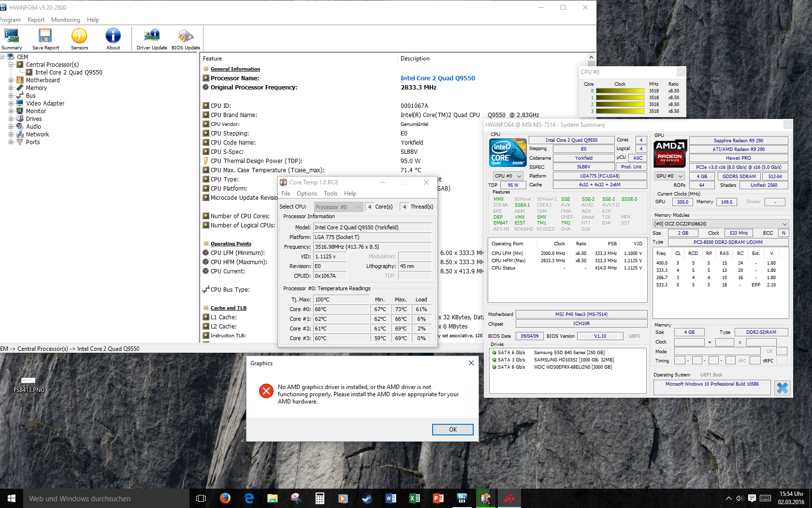
Task: Click the Core 0 clock bar in CPU #0 window
Action: pyautogui.click(x=620, y=90)
